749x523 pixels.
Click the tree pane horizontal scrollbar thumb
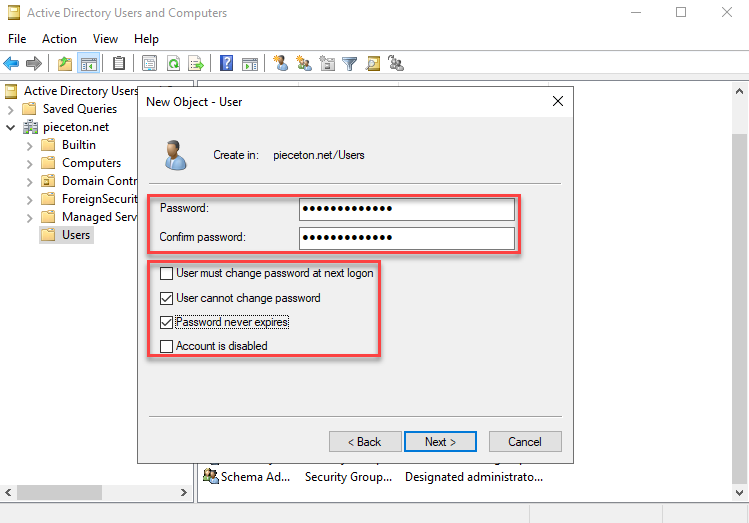(59, 492)
